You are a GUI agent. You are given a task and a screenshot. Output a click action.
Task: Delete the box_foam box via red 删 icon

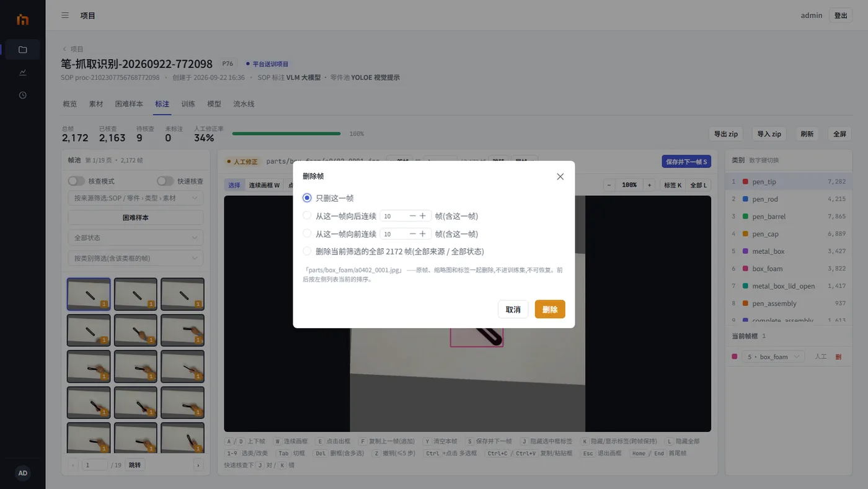point(838,357)
